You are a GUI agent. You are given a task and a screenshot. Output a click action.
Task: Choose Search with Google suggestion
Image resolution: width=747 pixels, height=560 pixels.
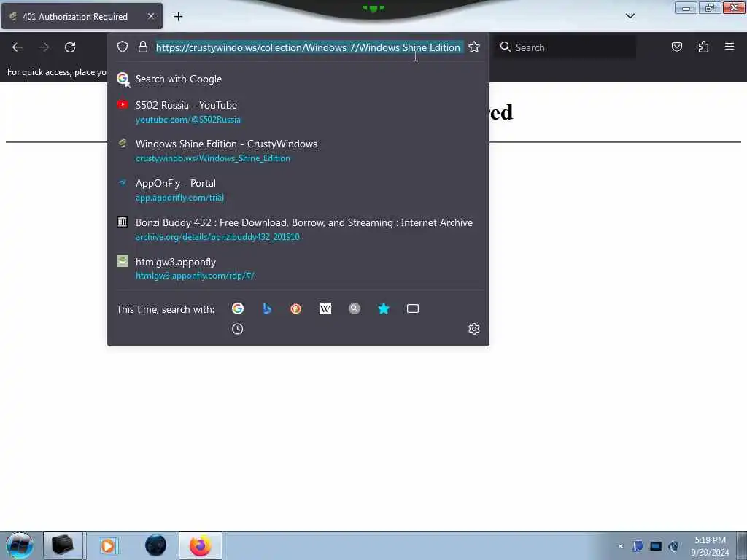pos(298,79)
